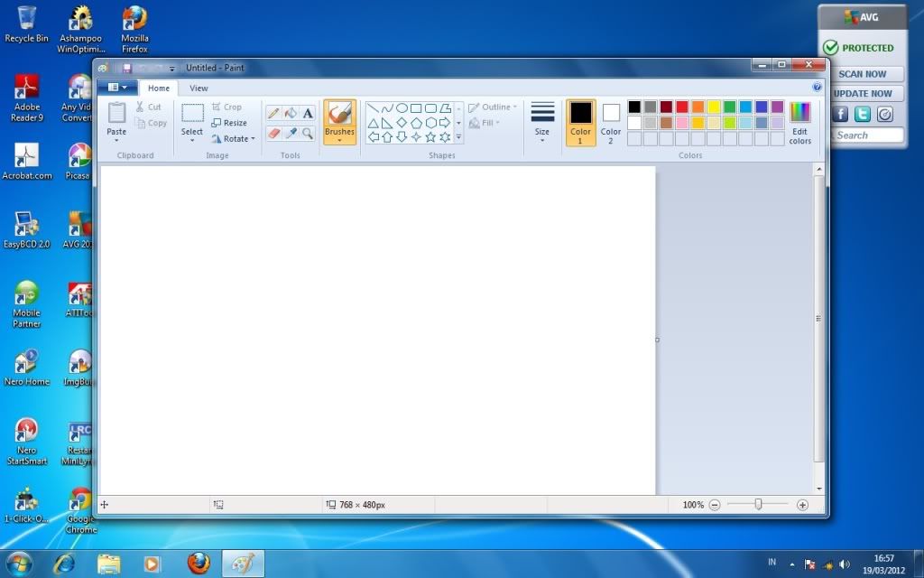
Task: Select the Text tool
Action: 308,113
